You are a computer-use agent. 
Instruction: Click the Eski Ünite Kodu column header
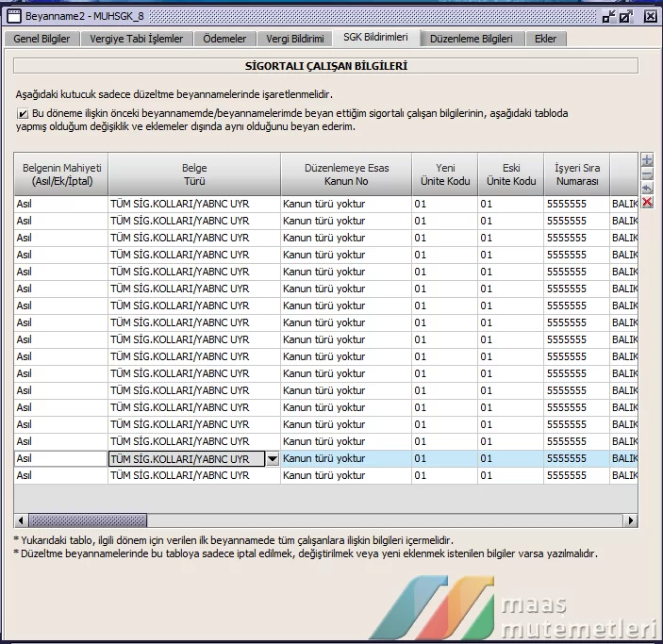coord(511,174)
